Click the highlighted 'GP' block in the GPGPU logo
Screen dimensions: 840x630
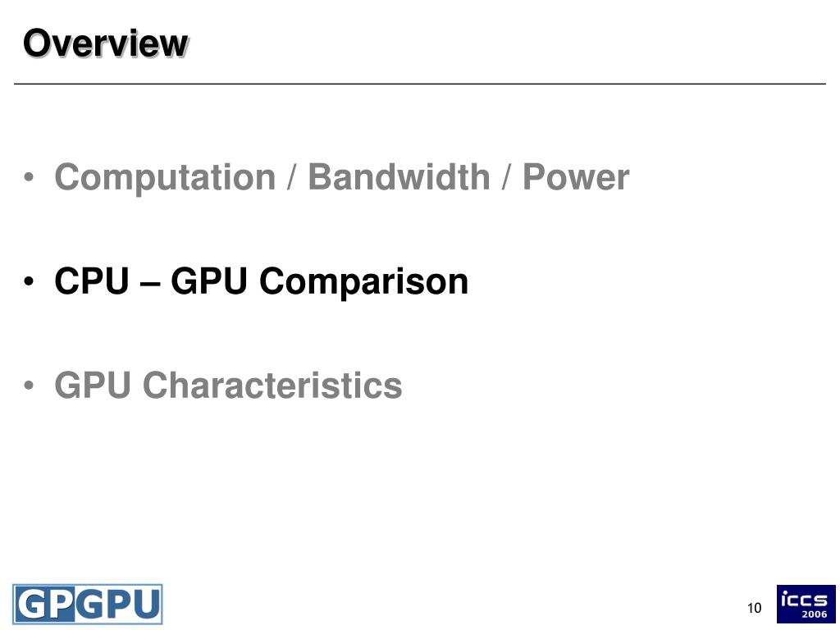[x=44, y=605]
